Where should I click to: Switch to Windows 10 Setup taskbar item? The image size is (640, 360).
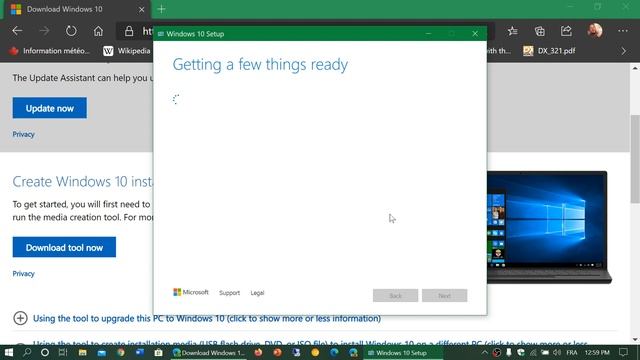[x=403, y=353]
